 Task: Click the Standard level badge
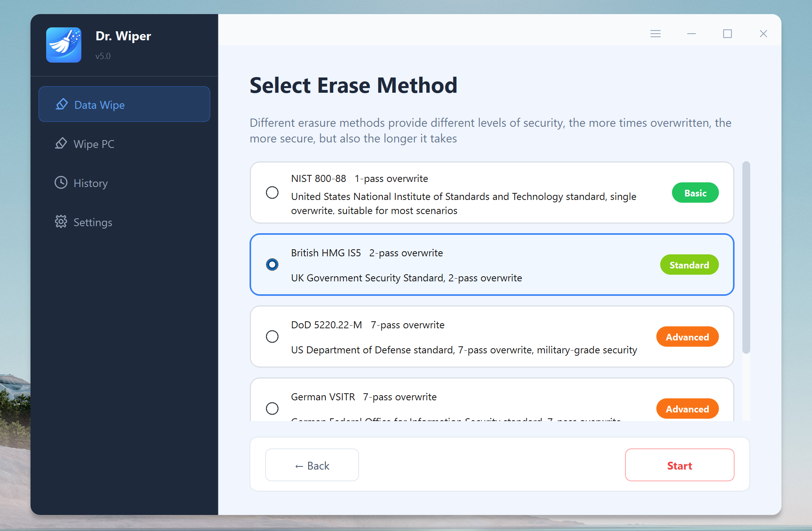click(x=689, y=265)
